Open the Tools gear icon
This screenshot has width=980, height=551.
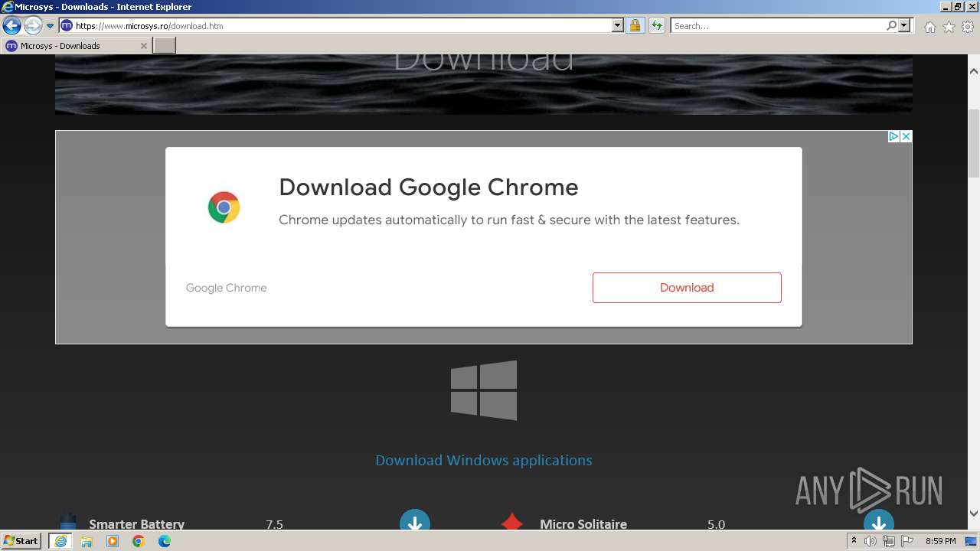click(x=968, y=27)
